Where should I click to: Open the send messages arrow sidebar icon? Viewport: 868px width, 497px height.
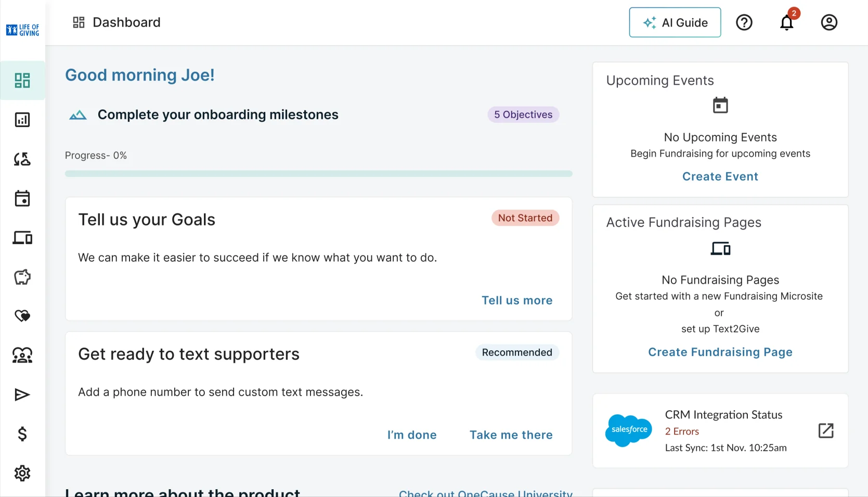pos(22,395)
